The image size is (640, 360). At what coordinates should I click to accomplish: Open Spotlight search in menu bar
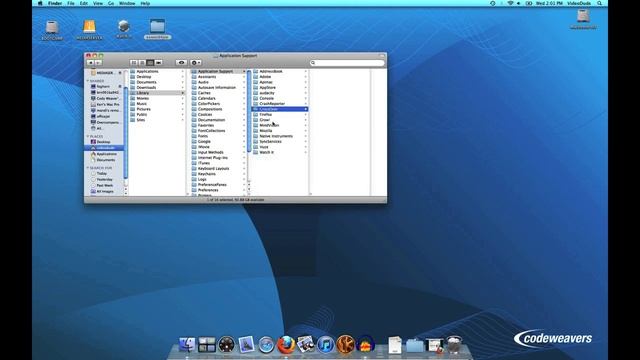click(600, 3)
